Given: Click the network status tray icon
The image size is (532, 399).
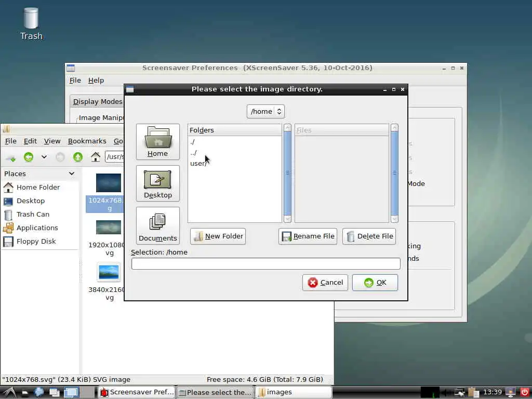Looking at the screenshot, I should (459, 393).
